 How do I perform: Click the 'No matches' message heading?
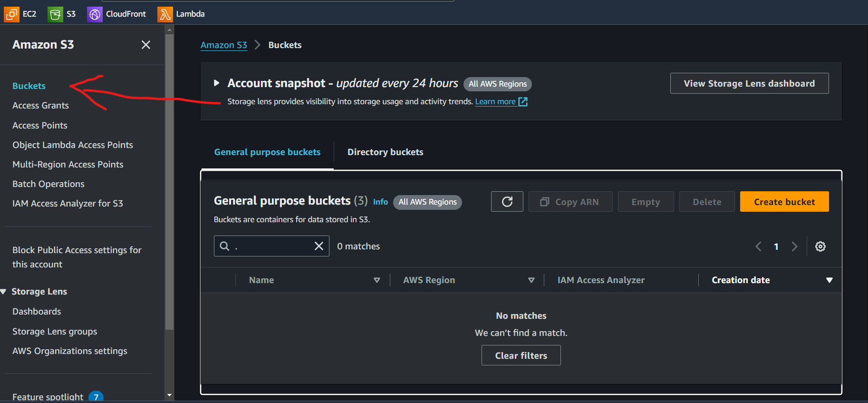[521, 316]
